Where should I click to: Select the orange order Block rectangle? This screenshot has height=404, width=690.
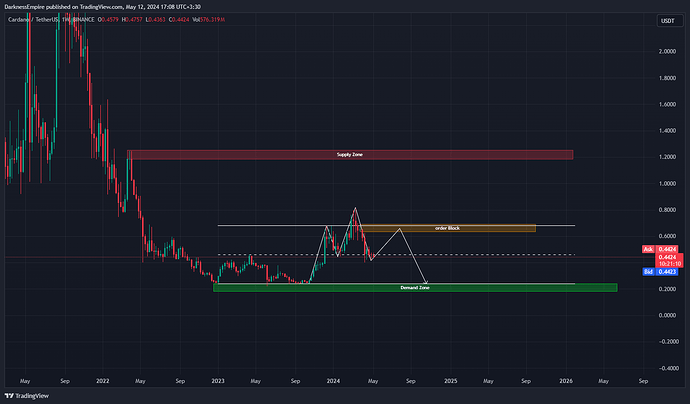click(448, 228)
